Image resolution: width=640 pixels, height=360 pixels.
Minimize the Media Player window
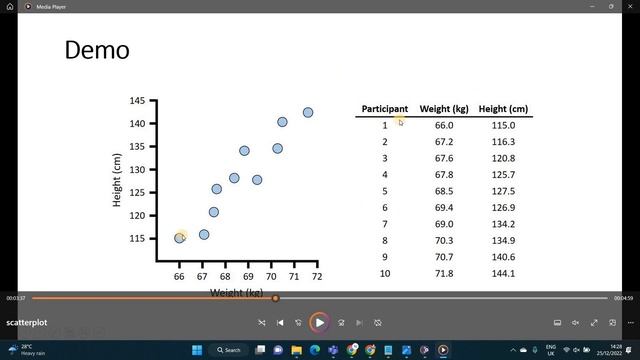click(592, 7)
